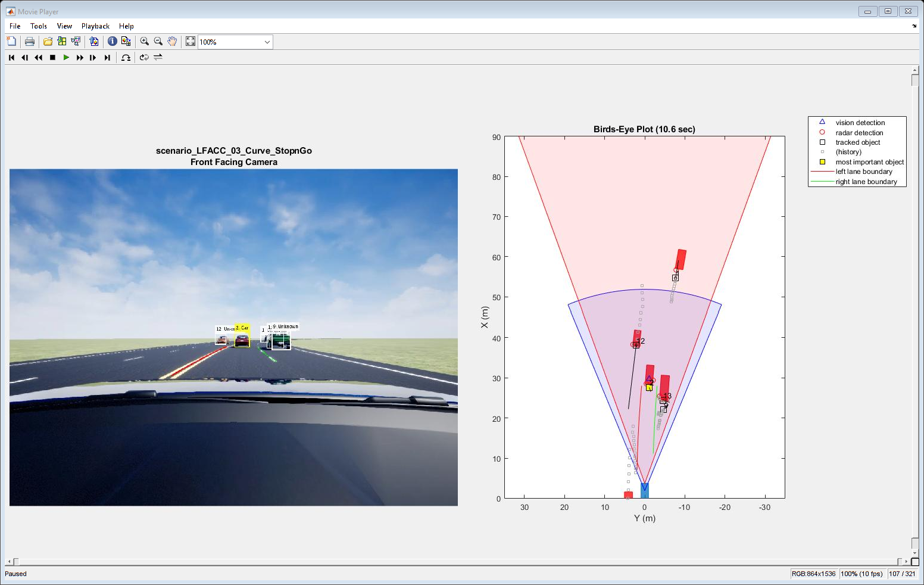Click '9 Unknown' detection label in camera

[x=285, y=326]
